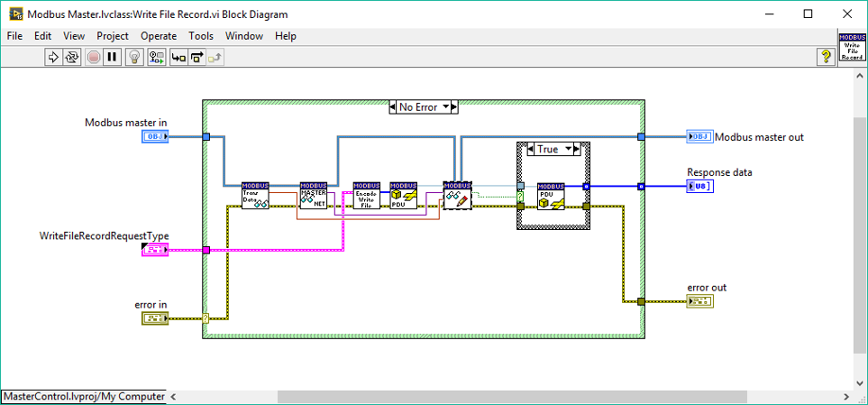The width and height of the screenshot is (868, 405).
Task: Toggle Highlight Execution light bulb
Action: click(135, 57)
